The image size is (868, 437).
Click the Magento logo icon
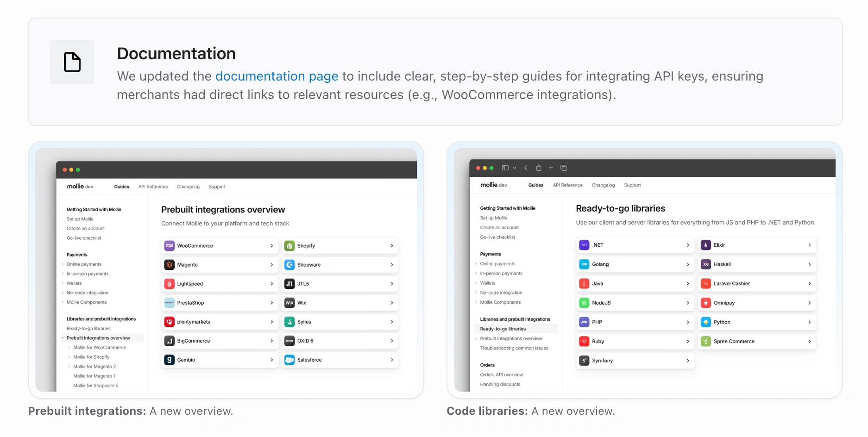click(170, 265)
